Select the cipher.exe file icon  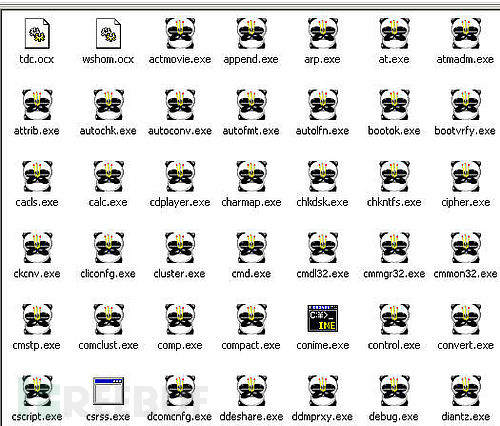click(466, 176)
